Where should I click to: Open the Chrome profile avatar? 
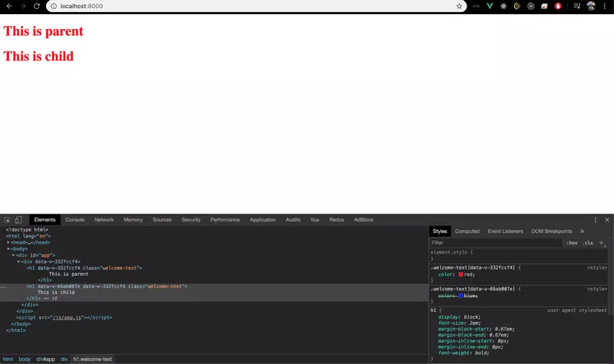591,6
